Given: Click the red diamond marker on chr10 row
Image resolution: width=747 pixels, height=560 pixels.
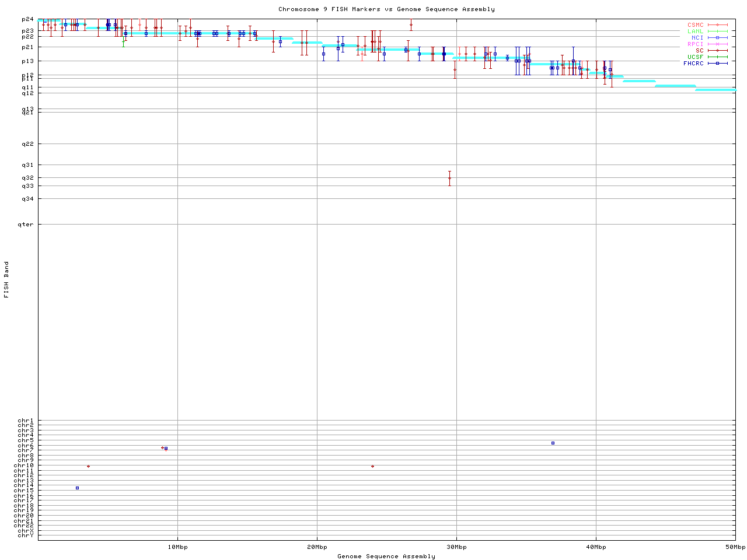Looking at the screenshot, I should [88, 466].
